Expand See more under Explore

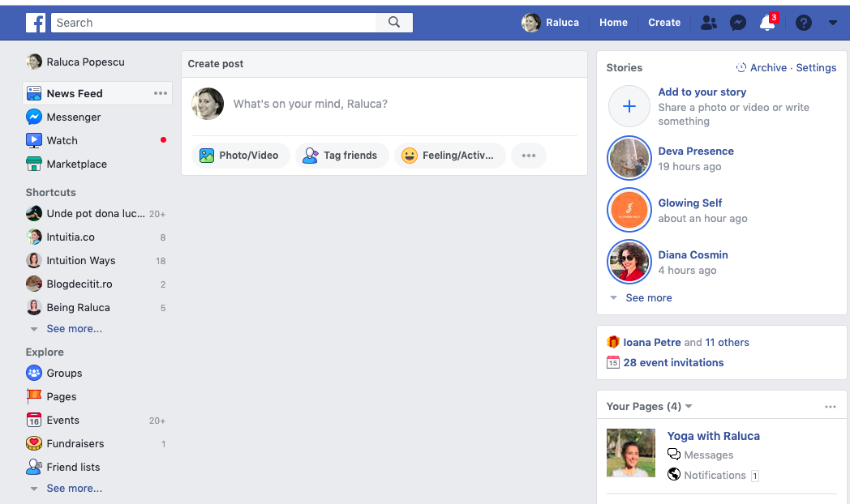click(x=75, y=489)
